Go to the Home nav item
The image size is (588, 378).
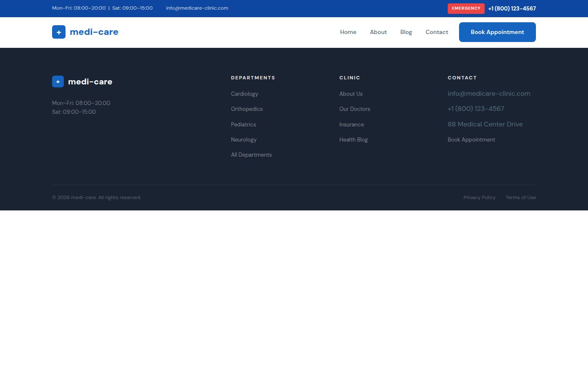(x=348, y=32)
